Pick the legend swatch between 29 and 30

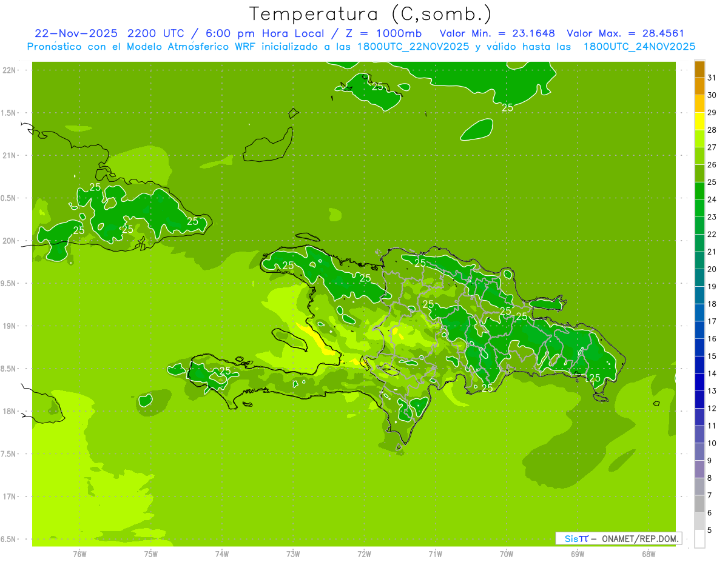[x=699, y=104]
